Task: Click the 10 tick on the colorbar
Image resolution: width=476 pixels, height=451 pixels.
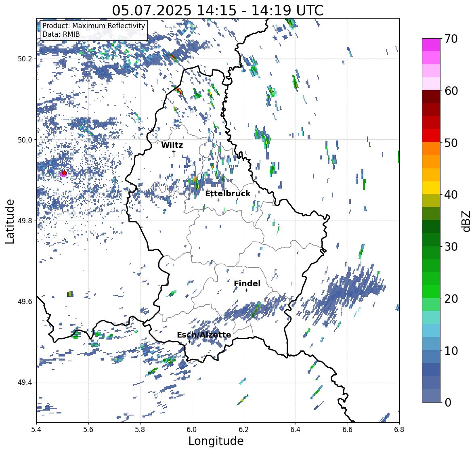Action: tap(451, 351)
